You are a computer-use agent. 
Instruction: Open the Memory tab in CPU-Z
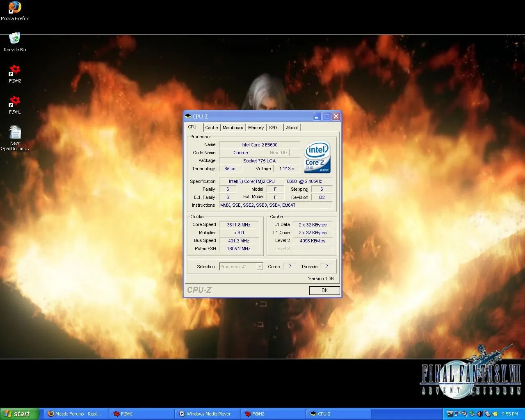(x=256, y=128)
